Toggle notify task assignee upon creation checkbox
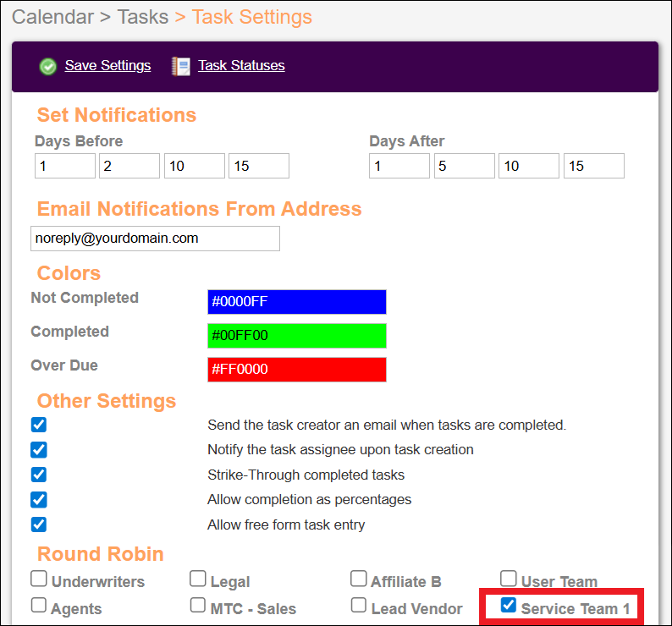Viewport: 672px width, 626px height. coord(39,449)
